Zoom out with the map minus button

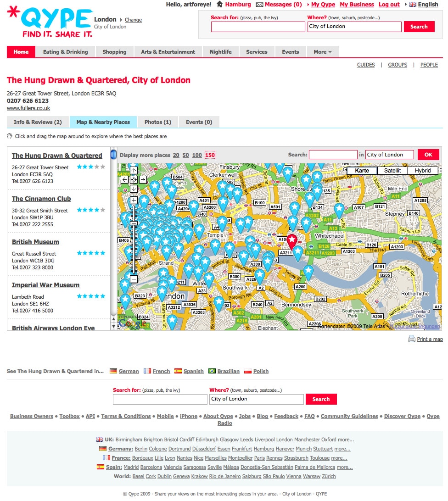[x=134, y=279]
